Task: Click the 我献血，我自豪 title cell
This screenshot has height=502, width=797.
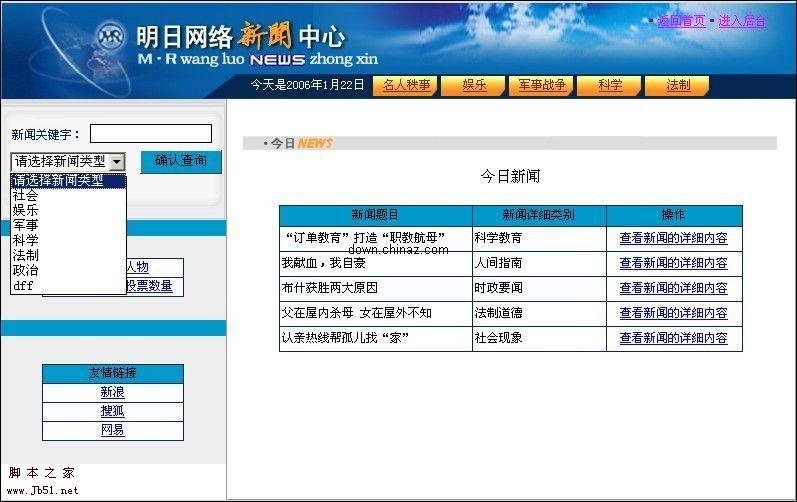Action: click(x=376, y=263)
